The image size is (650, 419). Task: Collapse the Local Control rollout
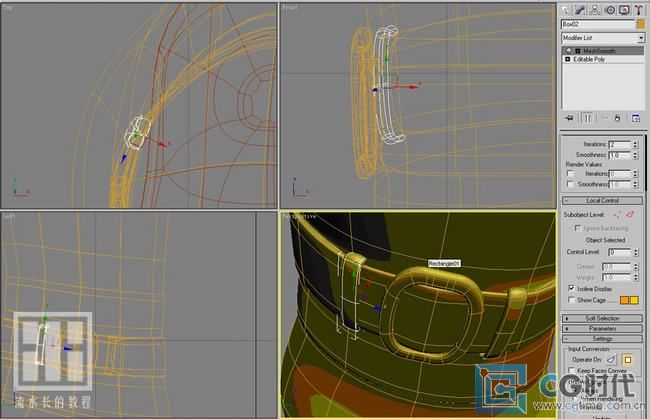(602, 200)
